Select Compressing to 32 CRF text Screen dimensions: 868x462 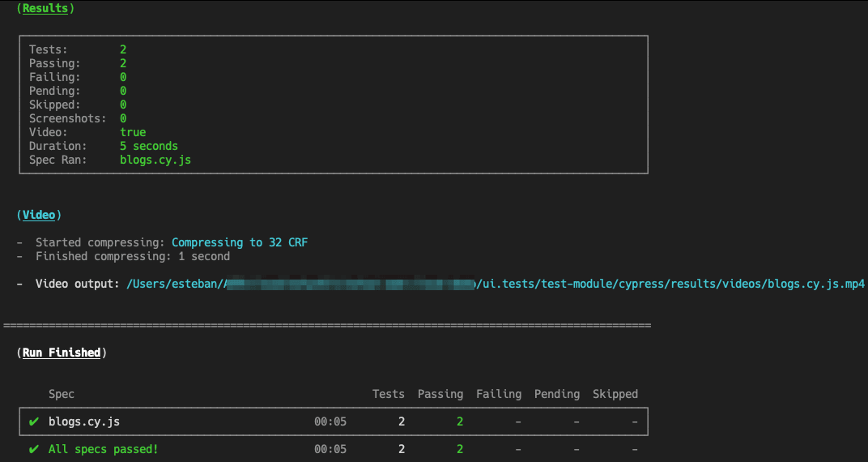(240, 242)
